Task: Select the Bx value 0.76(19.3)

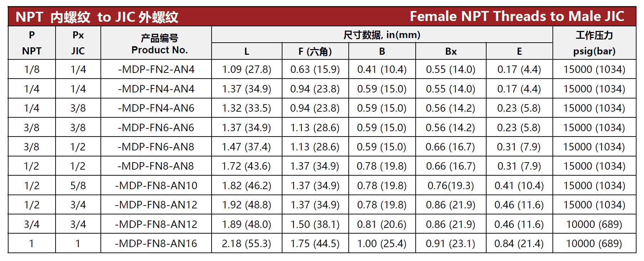Action: (451, 186)
